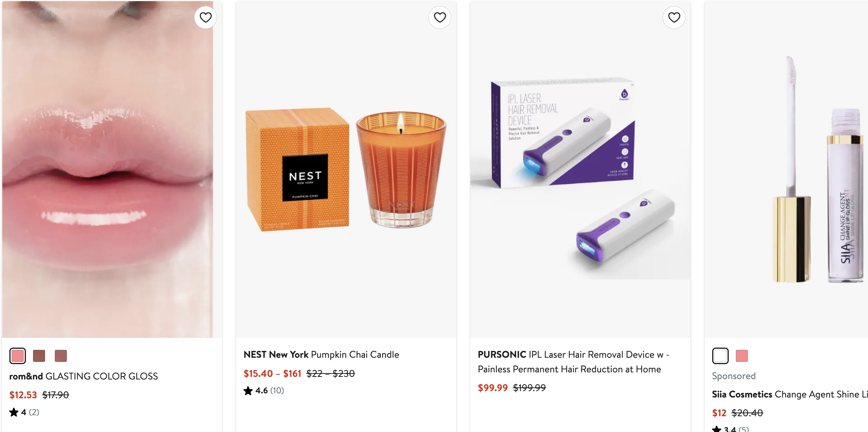Pick the mauve rom&nd gloss shade
Viewport: 868px width, 432px height.
coord(60,356)
